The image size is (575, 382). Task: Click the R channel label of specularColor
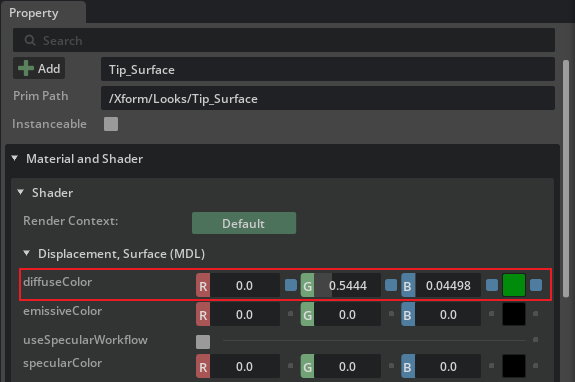pyautogui.click(x=203, y=366)
